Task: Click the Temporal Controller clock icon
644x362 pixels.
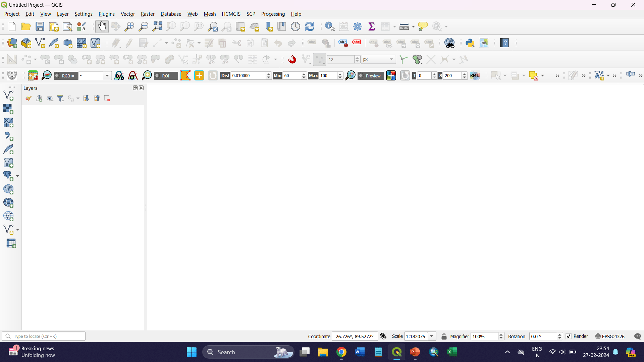Action: pyautogui.click(x=296, y=26)
